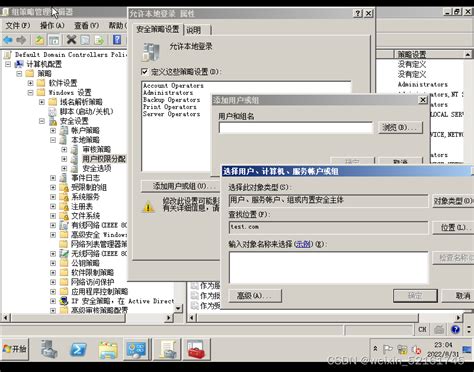The height and width of the screenshot is (372, 474).
Task: Select 受限制的组 tree item
Action: (x=89, y=187)
